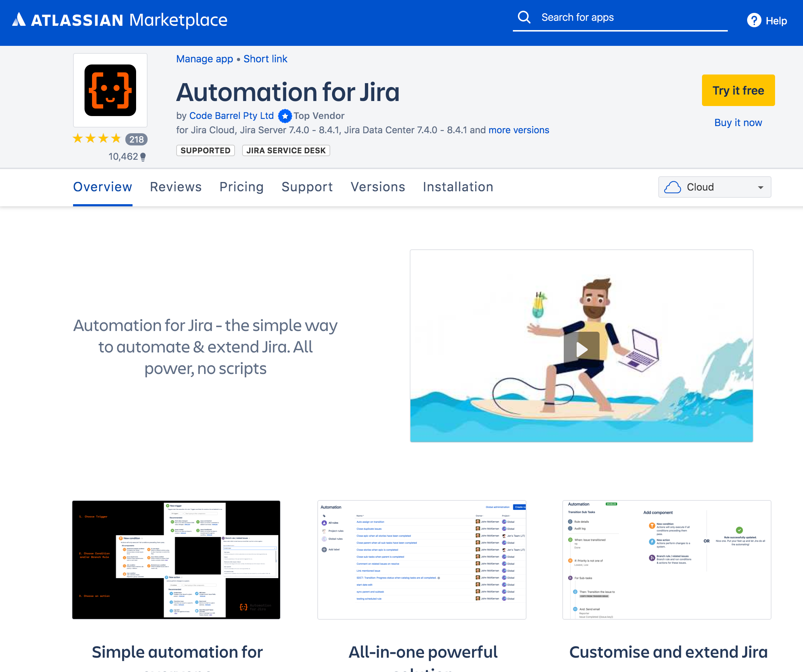
Task: Switch to the Support tab
Action: (x=307, y=187)
